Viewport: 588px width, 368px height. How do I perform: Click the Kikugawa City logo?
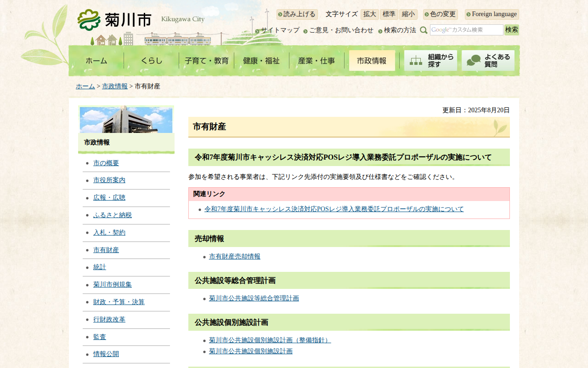point(115,20)
